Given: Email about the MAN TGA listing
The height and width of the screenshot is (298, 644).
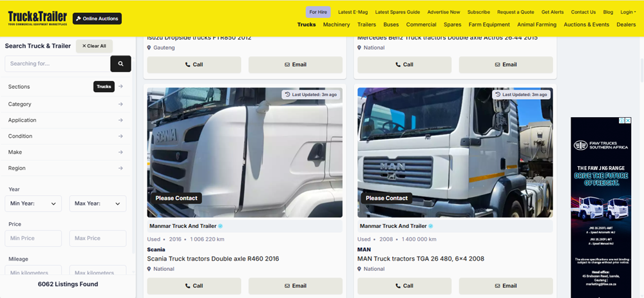Looking at the screenshot, I should click(x=506, y=286).
